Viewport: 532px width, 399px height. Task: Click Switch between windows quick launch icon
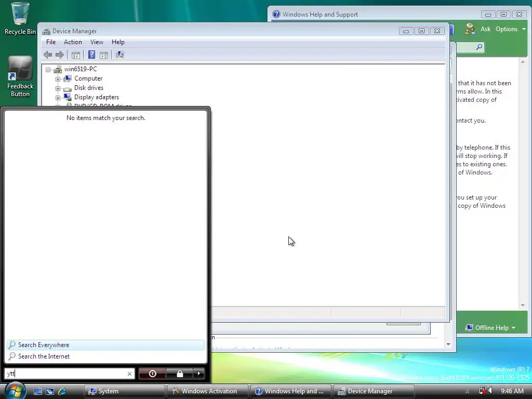tap(50, 391)
